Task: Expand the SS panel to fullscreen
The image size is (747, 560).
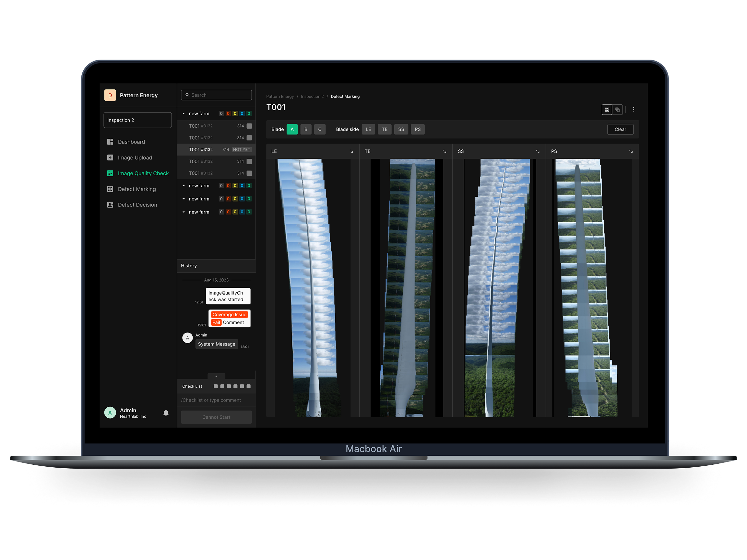Action: (x=538, y=151)
